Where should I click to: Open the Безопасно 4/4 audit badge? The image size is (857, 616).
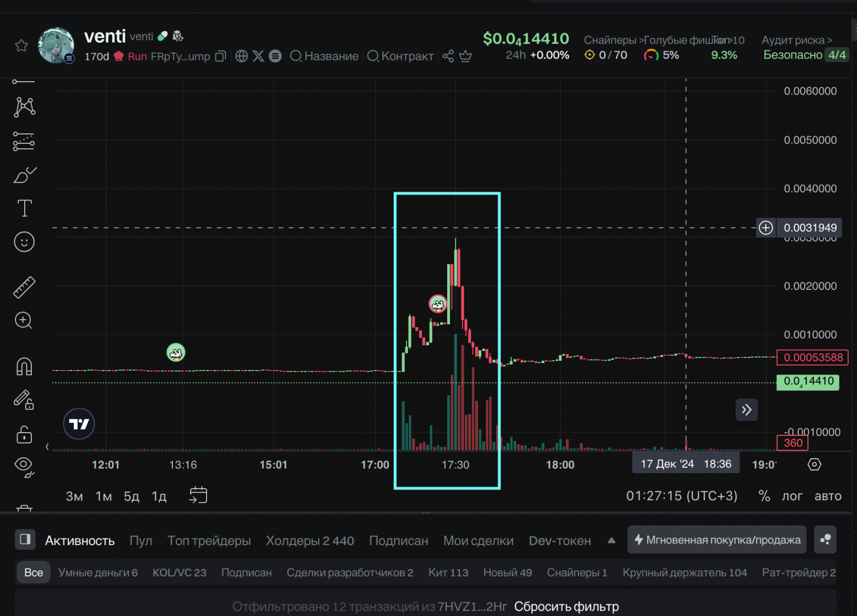pos(805,55)
